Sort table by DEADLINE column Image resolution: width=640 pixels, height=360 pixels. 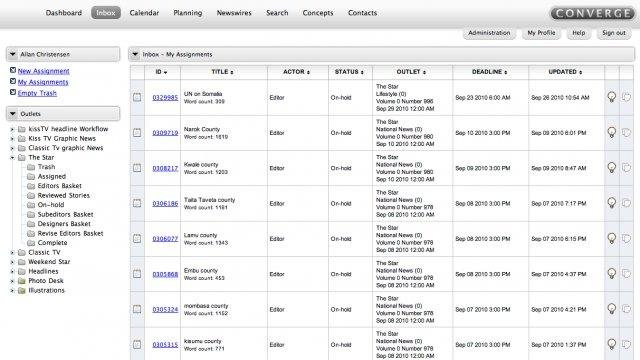click(490, 72)
